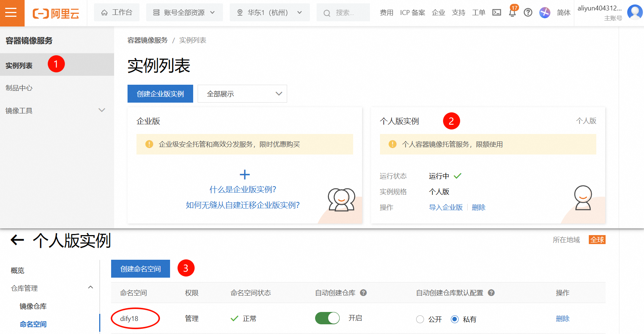Select 命名空间 in the lower sidebar
This screenshot has width=644, height=334.
pyautogui.click(x=33, y=324)
